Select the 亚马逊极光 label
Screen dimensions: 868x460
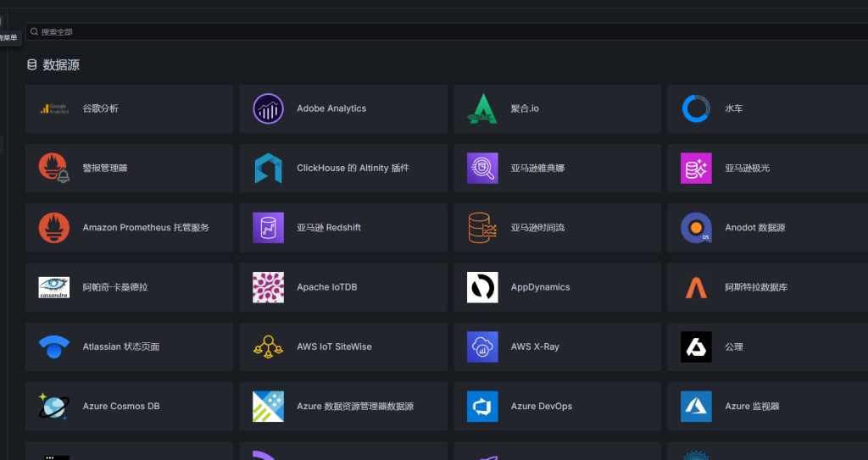pos(748,169)
